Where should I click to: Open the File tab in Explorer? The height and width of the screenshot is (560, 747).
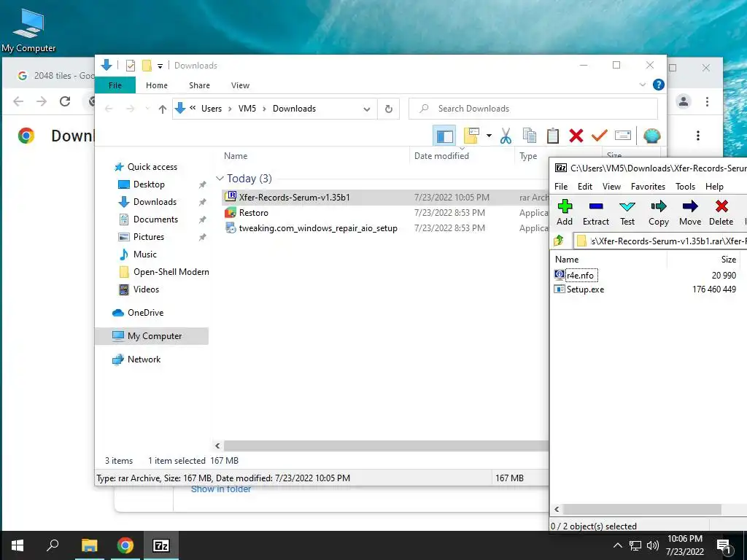[x=115, y=85]
